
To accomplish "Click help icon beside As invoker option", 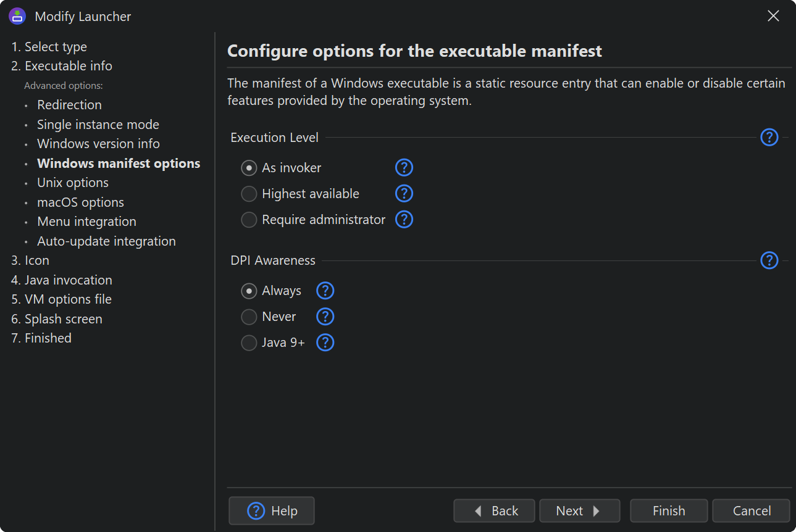I will click(404, 167).
